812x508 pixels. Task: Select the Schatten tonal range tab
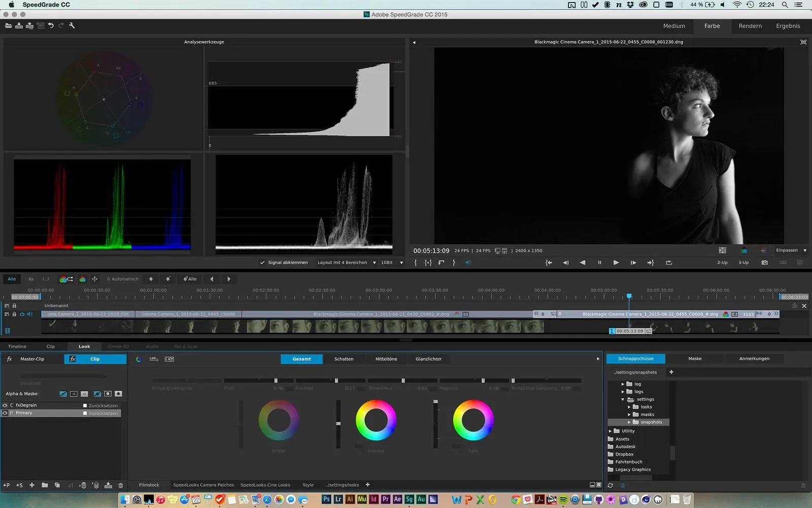click(x=344, y=359)
